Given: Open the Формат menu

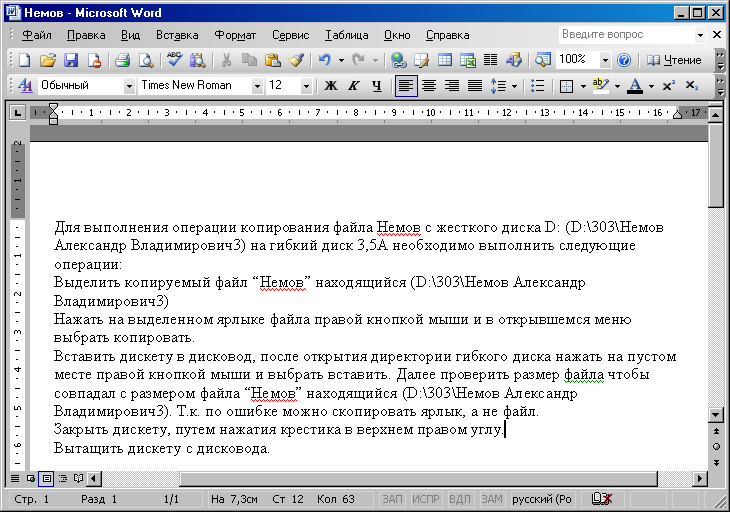Looking at the screenshot, I should (x=235, y=35).
